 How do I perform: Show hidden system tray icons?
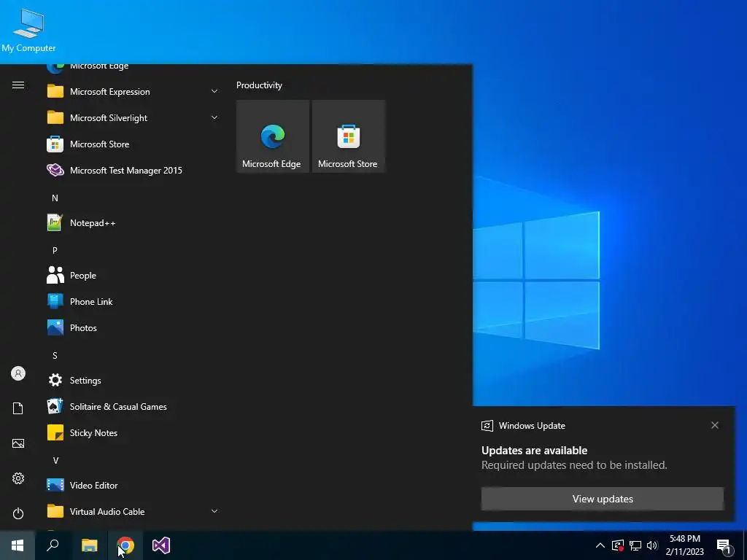[x=600, y=545]
